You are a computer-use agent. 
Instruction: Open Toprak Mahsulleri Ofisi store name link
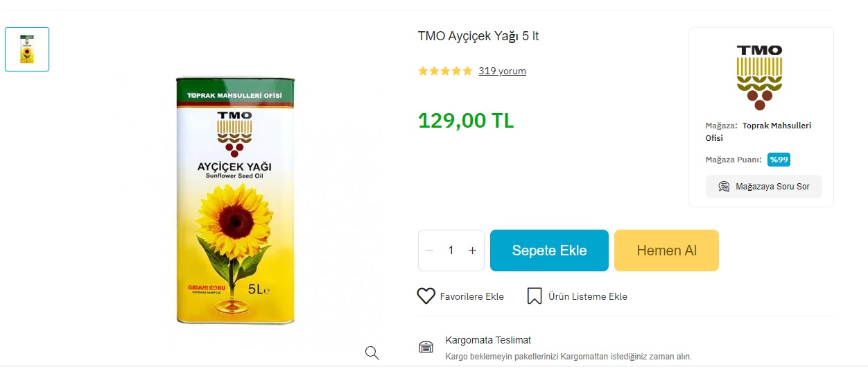(x=758, y=132)
